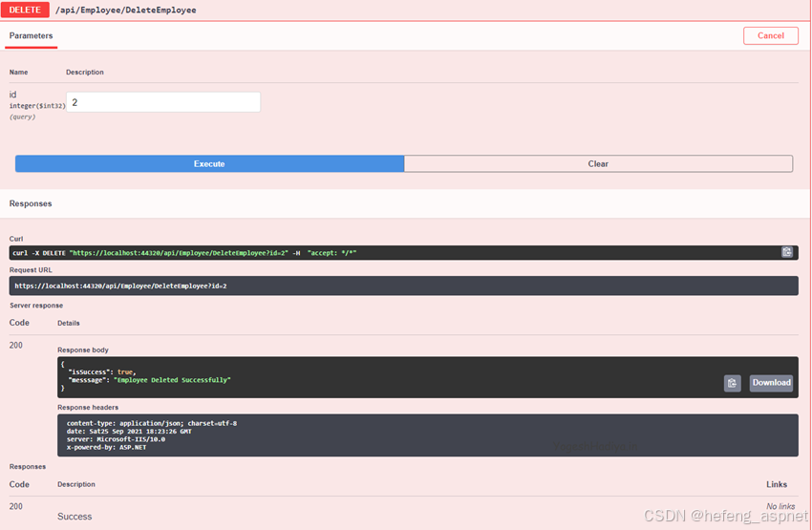Click the date response header line
812x530 pixels.
point(129,431)
